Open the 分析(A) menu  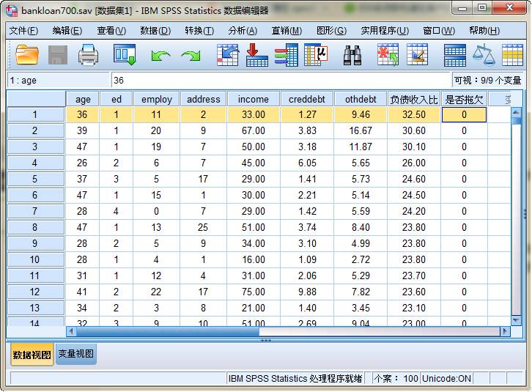point(243,31)
